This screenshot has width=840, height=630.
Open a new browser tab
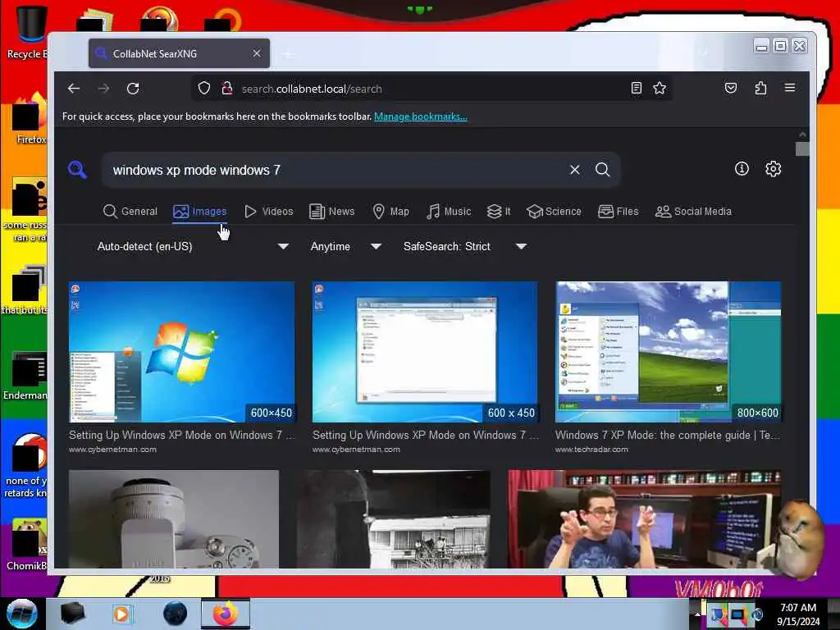point(289,54)
